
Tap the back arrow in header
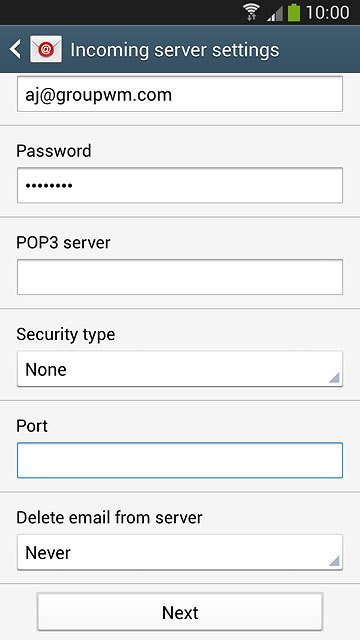pos(15,50)
